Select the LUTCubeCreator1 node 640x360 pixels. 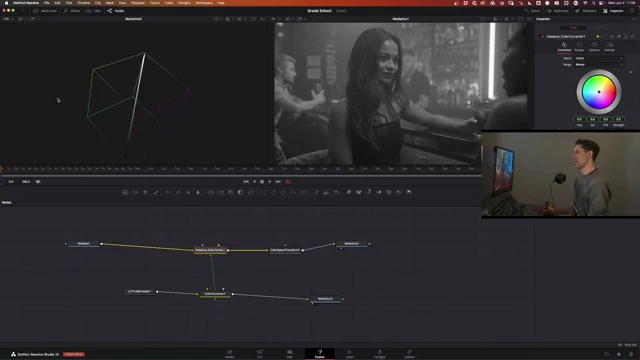click(140, 291)
